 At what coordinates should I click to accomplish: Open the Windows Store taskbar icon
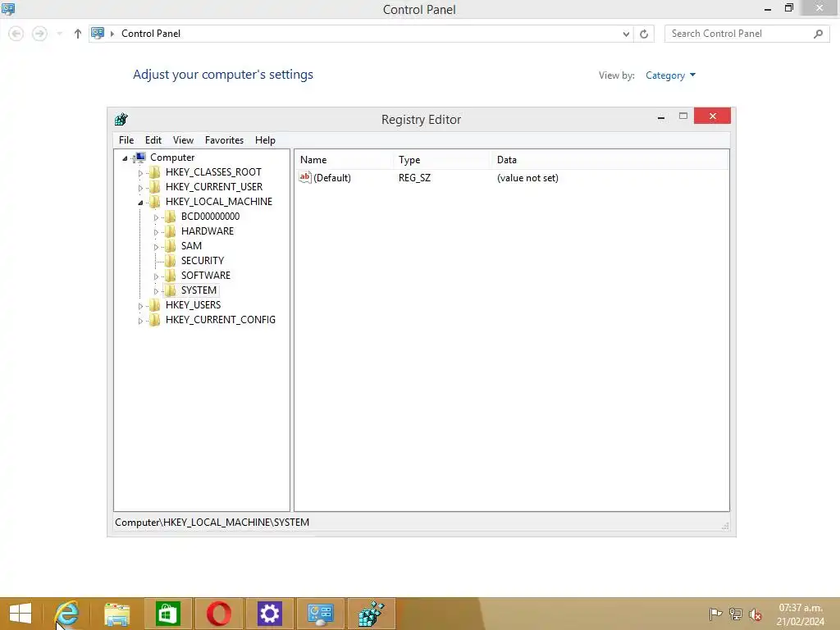coord(167,614)
